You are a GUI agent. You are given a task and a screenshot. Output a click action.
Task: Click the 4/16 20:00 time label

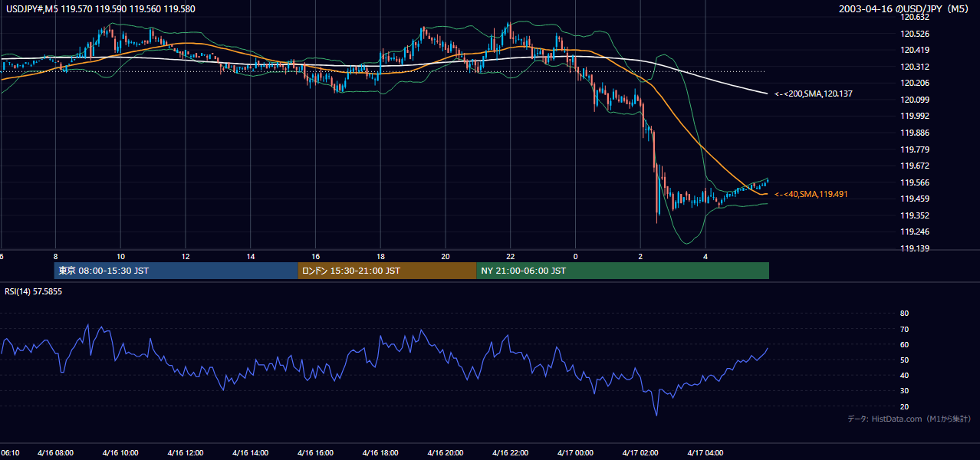pyautogui.click(x=446, y=453)
